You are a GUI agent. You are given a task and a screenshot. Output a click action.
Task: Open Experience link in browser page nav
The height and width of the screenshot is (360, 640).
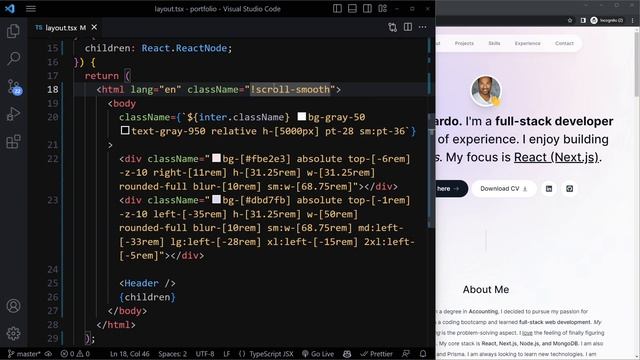[527, 43]
